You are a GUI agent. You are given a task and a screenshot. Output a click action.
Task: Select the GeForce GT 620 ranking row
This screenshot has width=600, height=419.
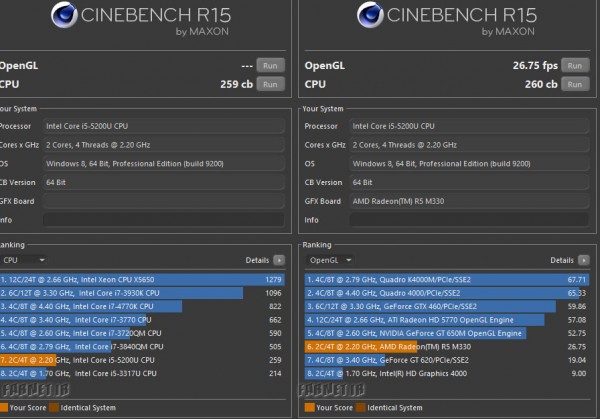(447, 360)
